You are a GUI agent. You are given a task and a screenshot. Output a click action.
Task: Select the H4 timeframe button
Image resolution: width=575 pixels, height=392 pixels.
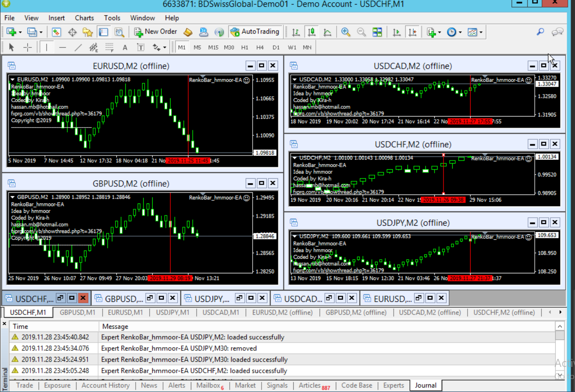point(260,47)
